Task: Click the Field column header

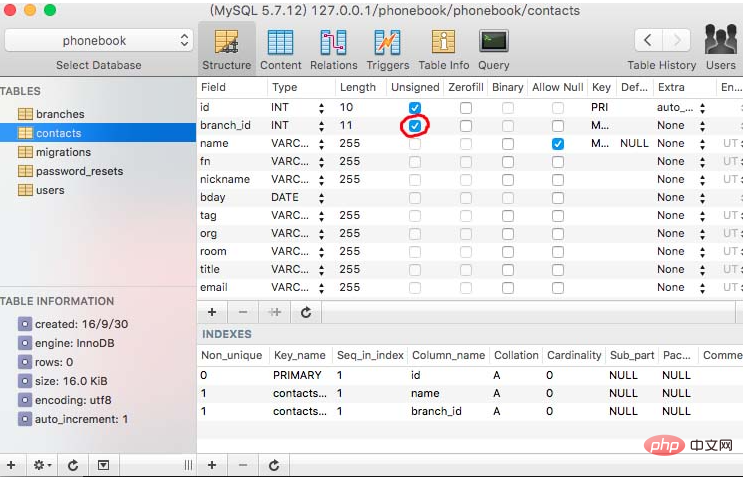Action: (x=232, y=87)
